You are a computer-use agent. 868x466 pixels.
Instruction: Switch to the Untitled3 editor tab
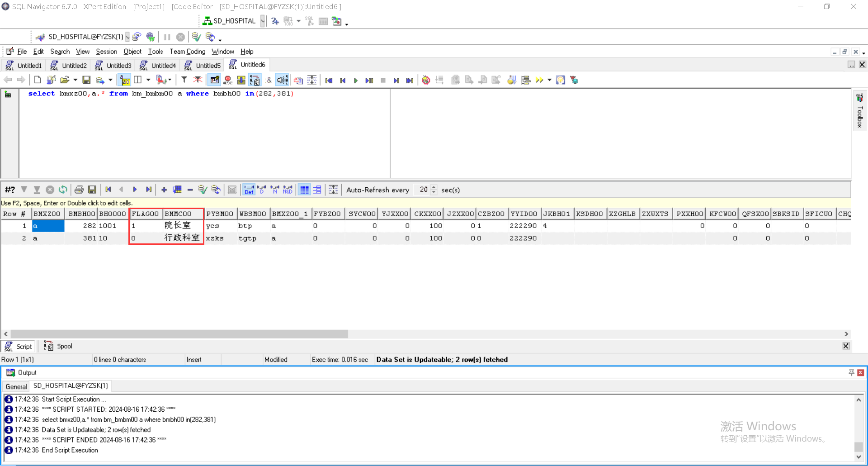pyautogui.click(x=113, y=66)
